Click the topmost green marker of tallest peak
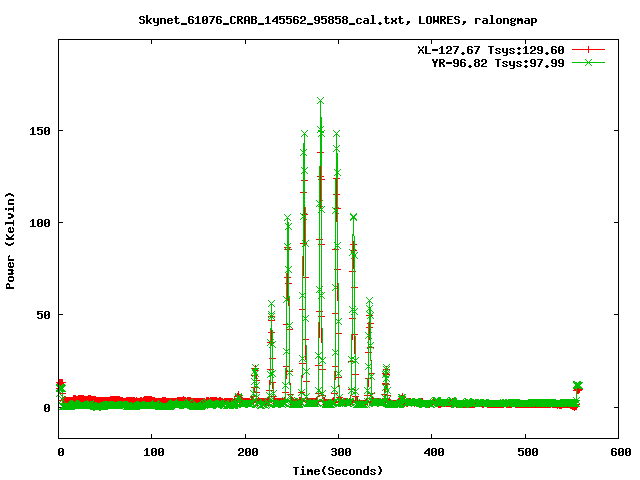640x480 pixels. tap(320, 100)
